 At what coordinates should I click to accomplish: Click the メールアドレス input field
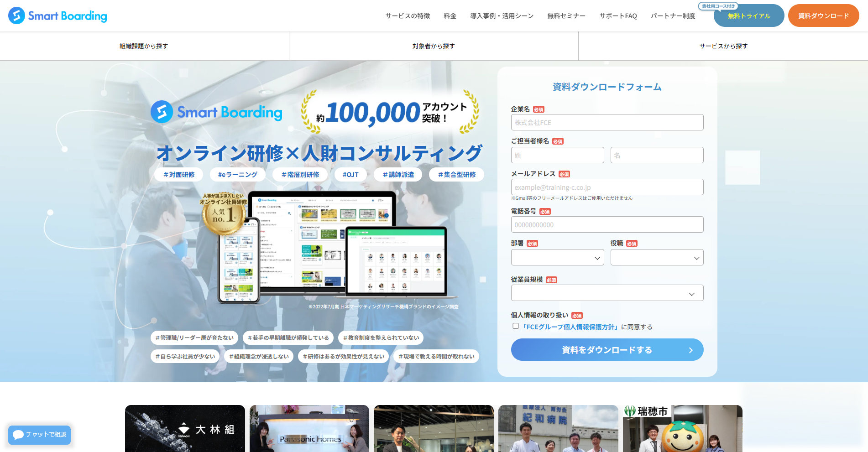pos(607,187)
